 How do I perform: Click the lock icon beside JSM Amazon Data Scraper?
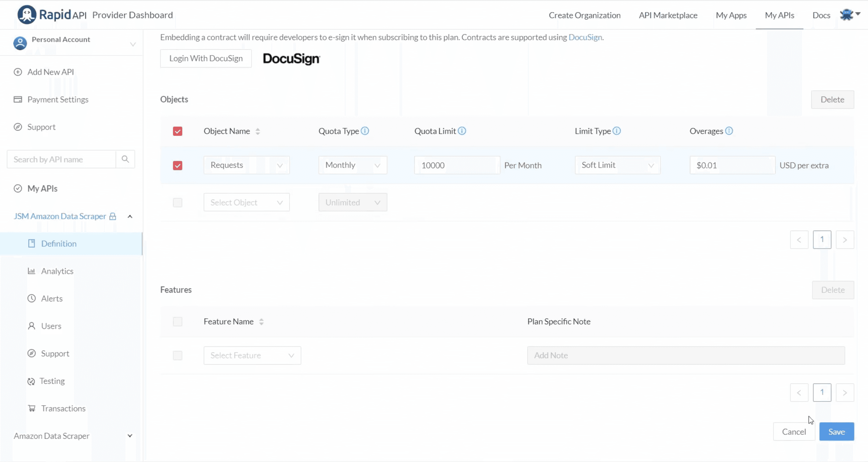(113, 216)
